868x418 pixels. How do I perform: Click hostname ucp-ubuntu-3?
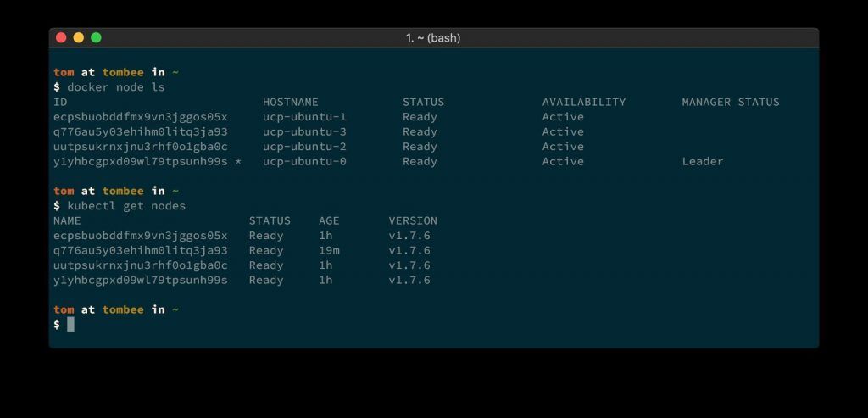point(304,131)
